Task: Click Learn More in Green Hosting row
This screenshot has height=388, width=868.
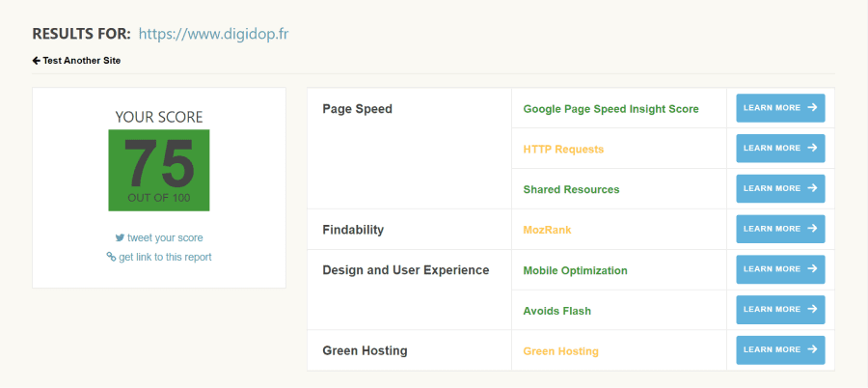Action: point(780,349)
